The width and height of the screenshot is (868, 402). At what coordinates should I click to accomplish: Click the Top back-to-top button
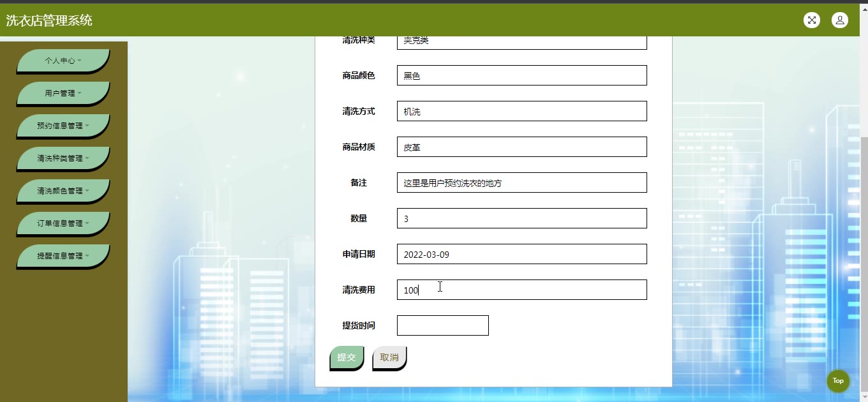[838, 381]
